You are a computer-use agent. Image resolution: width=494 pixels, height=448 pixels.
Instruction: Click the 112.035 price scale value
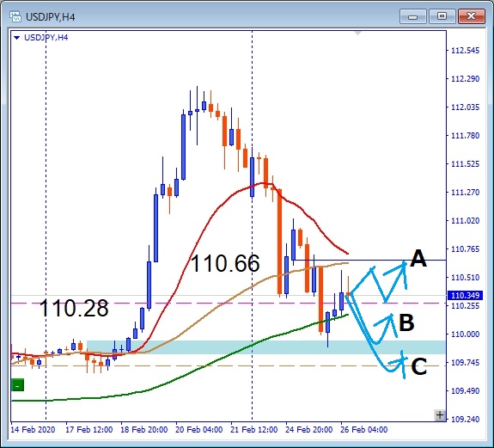click(x=466, y=107)
